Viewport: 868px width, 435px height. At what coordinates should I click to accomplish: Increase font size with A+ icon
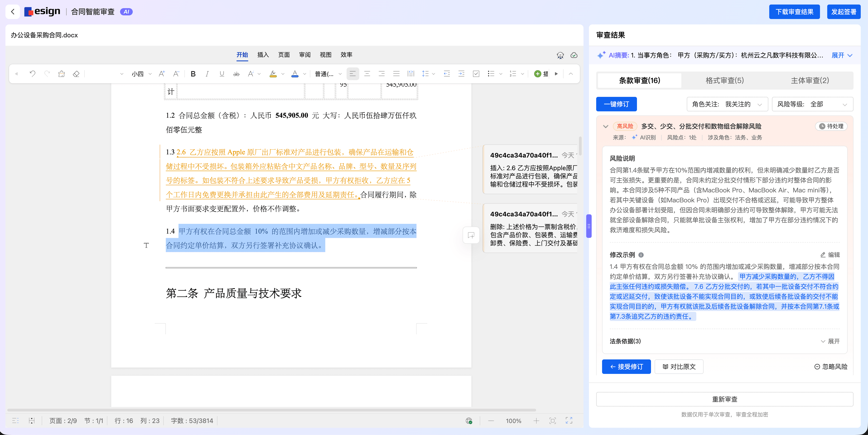(x=162, y=74)
